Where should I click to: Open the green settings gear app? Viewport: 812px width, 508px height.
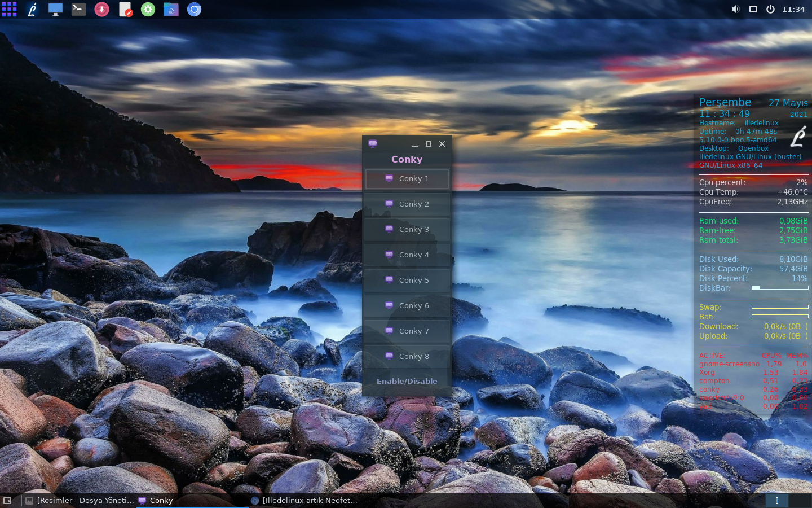148,9
